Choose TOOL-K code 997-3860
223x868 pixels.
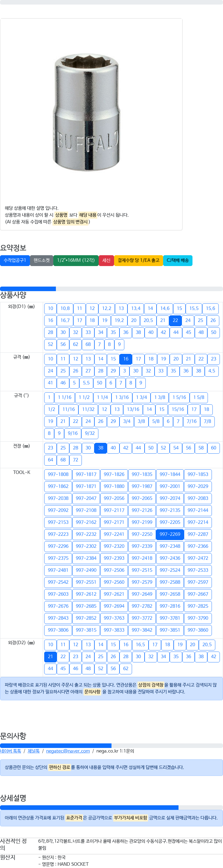pos(198,630)
